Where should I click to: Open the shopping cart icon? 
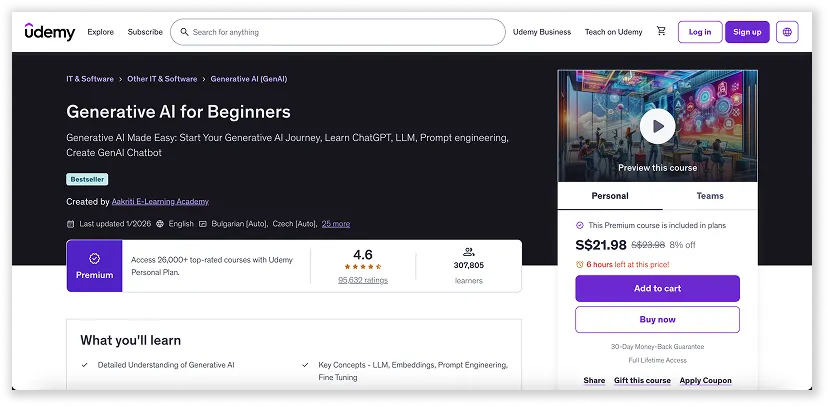tap(661, 31)
